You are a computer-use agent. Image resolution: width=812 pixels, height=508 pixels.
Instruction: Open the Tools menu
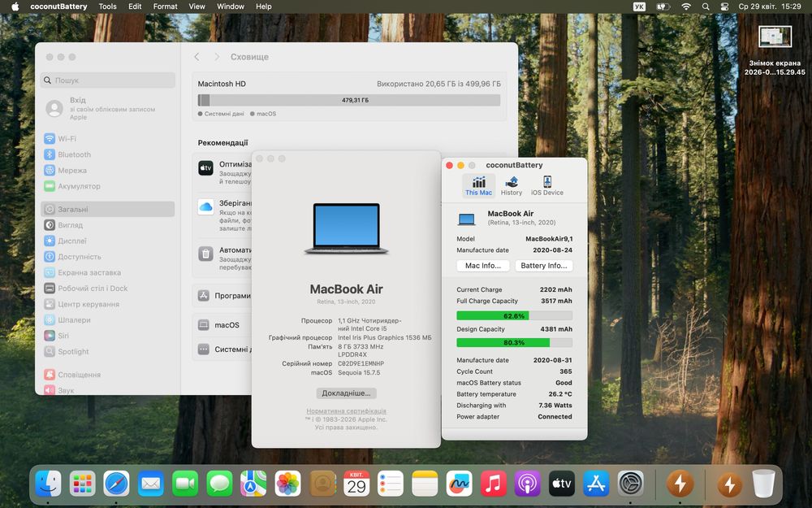tap(108, 7)
